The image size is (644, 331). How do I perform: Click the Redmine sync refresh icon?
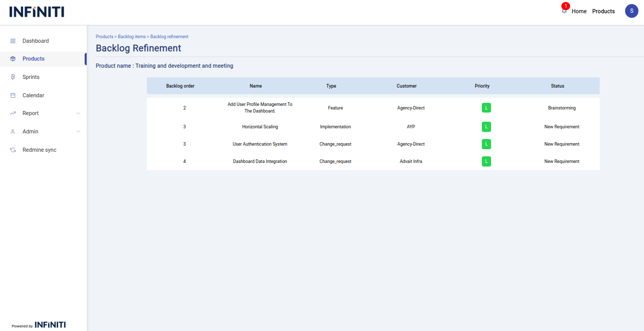tap(13, 150)
